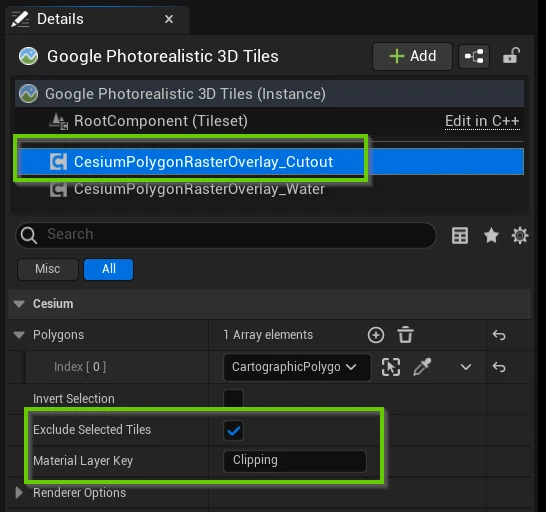The width and height of the screenshot is (546, 512).
Task: Uncheck Exclude Selected Tiles
Action: [x=233, y=431]
